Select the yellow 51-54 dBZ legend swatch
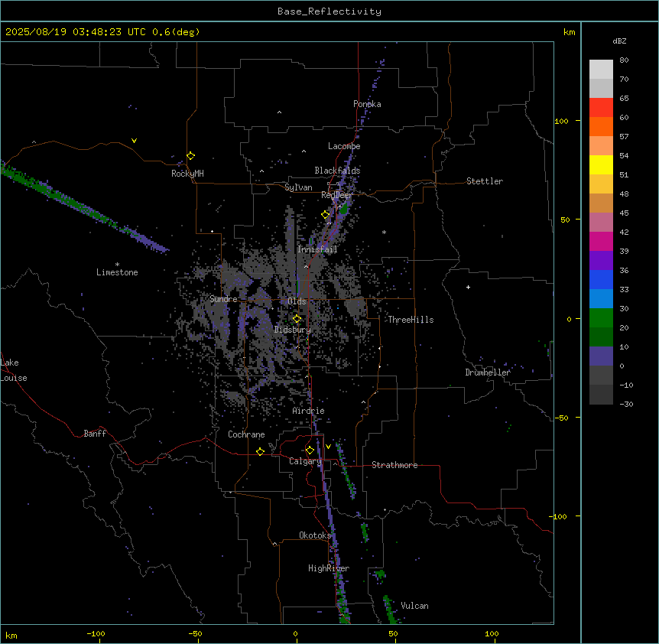 pos(601,165)
